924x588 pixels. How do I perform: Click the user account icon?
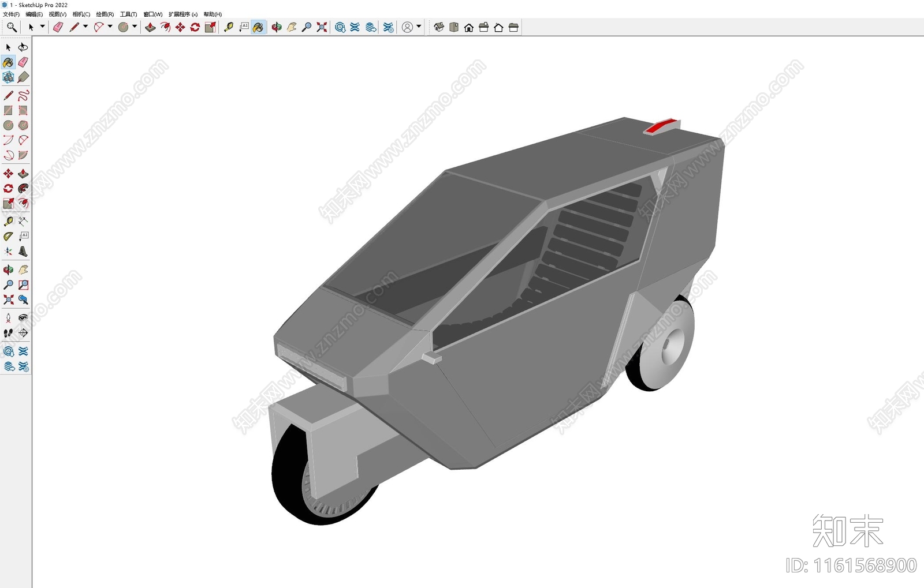pyautogui.click(x=407, y=27)
